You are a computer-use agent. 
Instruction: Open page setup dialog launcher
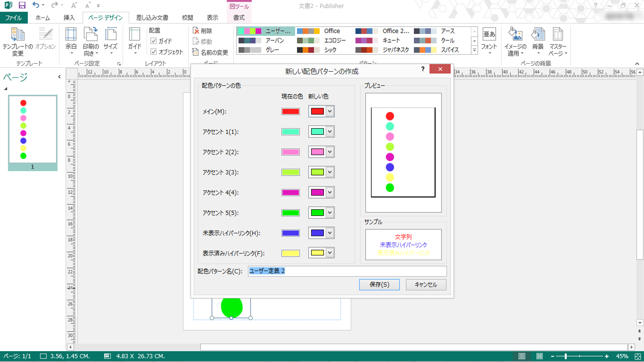tap(119, 64)
